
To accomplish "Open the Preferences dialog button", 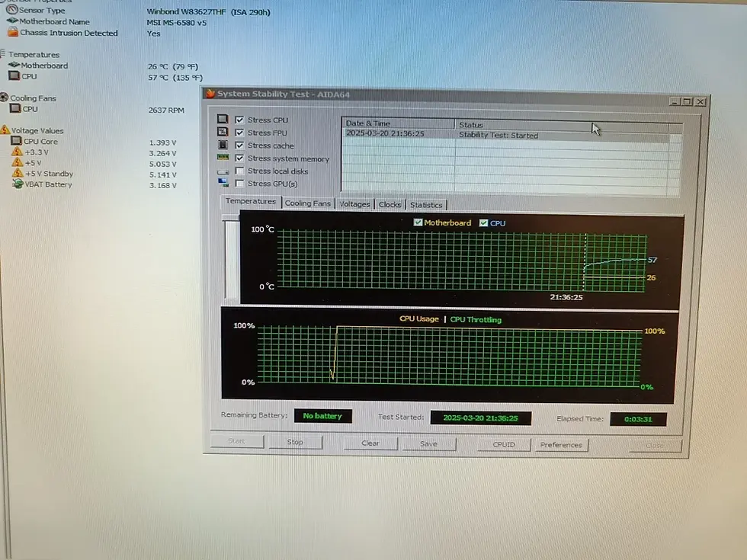I will click(561, 445).
